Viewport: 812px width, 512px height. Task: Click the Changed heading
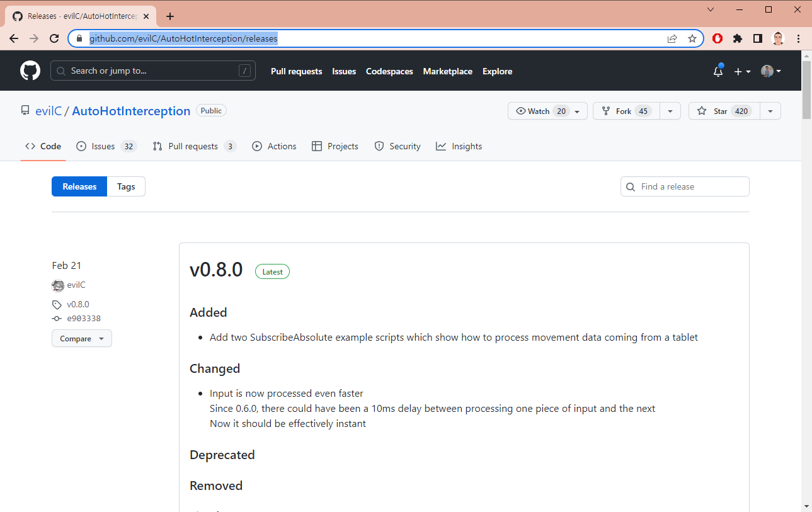tap(215, 368)
